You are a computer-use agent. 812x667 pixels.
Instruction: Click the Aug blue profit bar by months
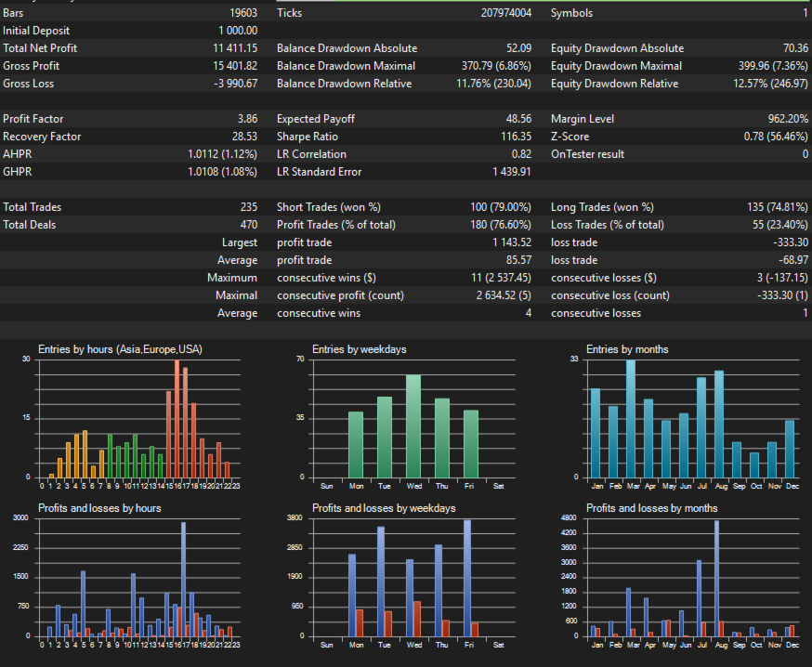(716, 579)
